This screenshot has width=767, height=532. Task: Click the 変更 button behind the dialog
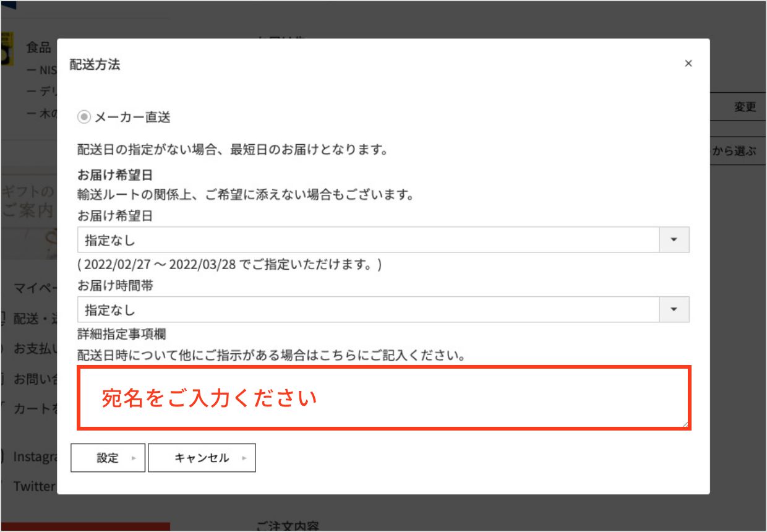(x=744, y=107)
